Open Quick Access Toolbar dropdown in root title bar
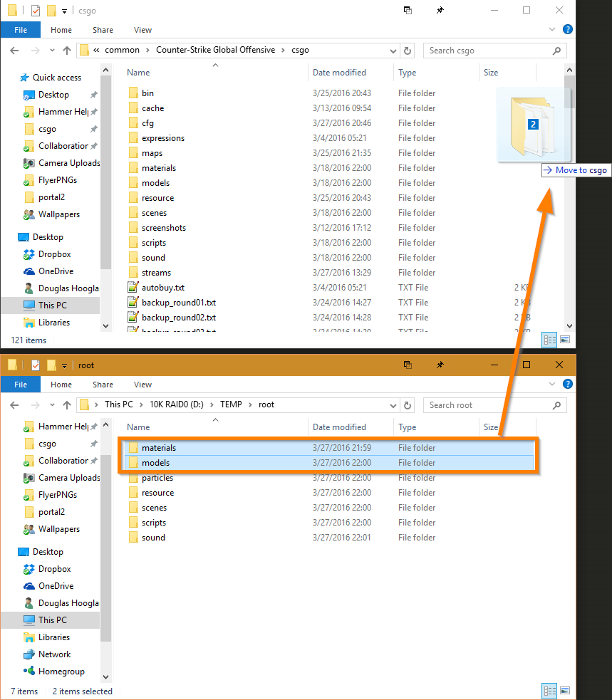 point(64,365)
